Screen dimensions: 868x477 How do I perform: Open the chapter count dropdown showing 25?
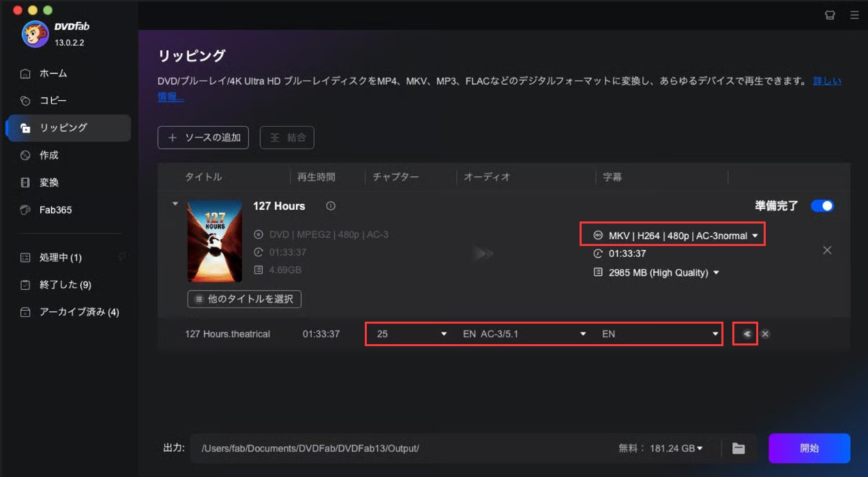point(408,334)
